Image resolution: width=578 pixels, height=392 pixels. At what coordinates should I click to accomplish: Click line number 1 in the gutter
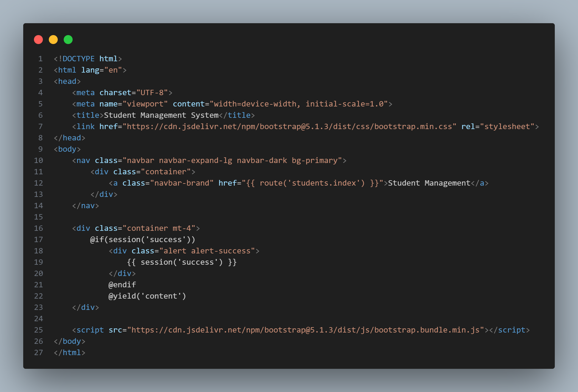[40, 59]
